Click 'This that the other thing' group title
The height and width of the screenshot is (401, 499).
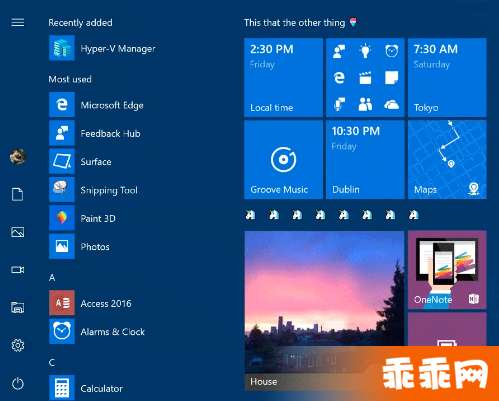[x=294, y=23]
